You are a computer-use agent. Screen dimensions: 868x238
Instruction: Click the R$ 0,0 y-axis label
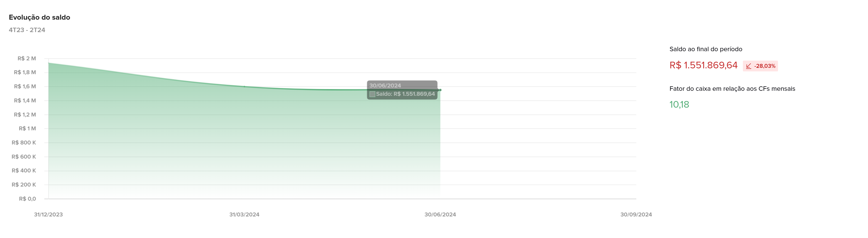(x=27, y=199)
